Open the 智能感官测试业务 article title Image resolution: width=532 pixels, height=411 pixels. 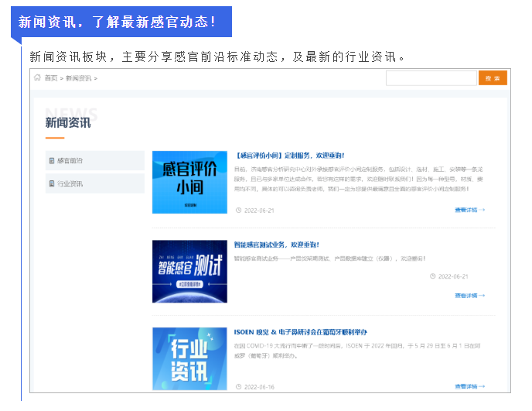tap(276, 245)
